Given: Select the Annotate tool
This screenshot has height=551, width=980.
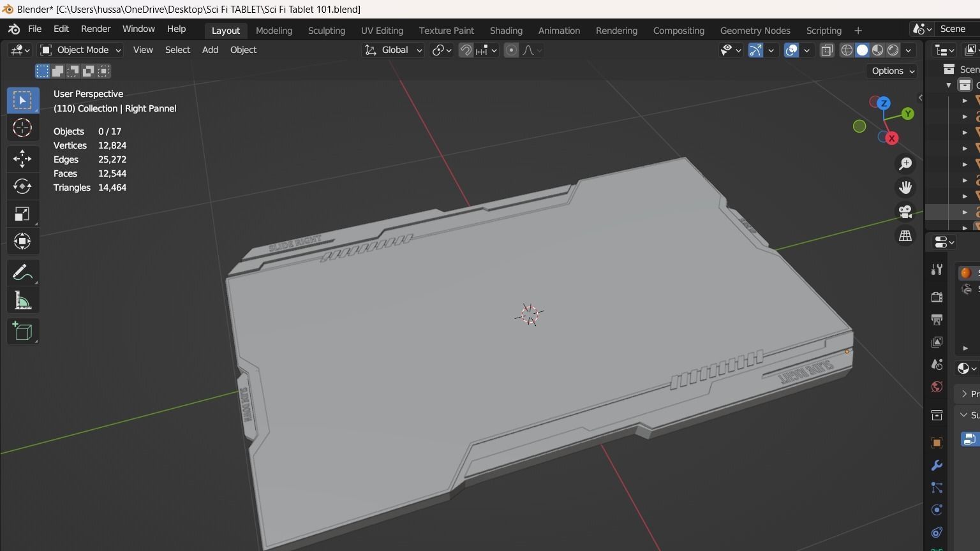Looking at the screenshot, I should [x=23, y=272].
